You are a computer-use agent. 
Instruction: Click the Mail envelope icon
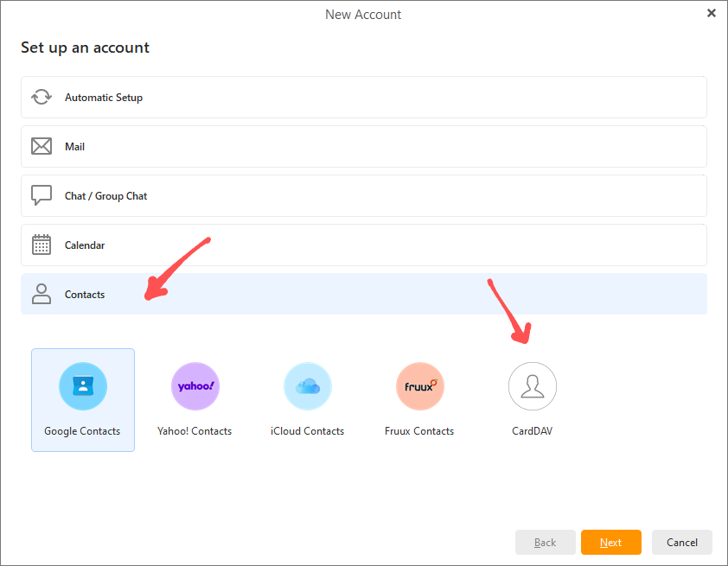42,146
